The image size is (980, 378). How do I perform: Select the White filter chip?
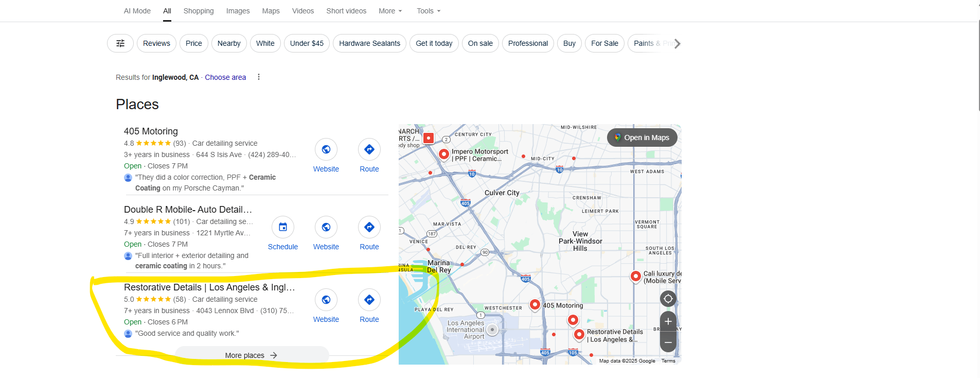(x=265, y=43)
